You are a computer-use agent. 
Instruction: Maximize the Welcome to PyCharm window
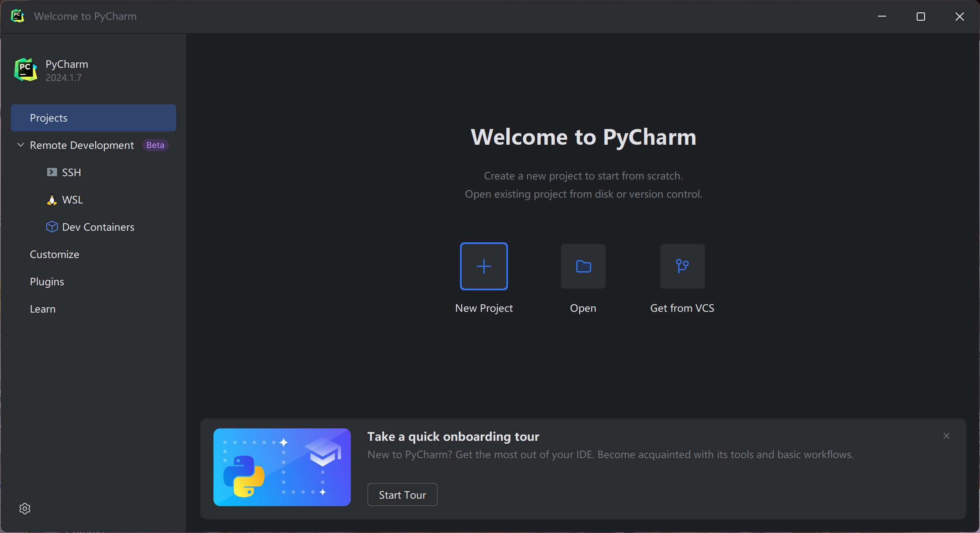tap(921, 17)
